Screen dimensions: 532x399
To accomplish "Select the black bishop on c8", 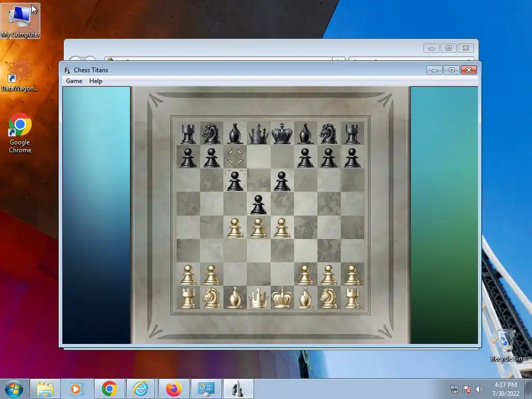I will click(x=235, y=134).
